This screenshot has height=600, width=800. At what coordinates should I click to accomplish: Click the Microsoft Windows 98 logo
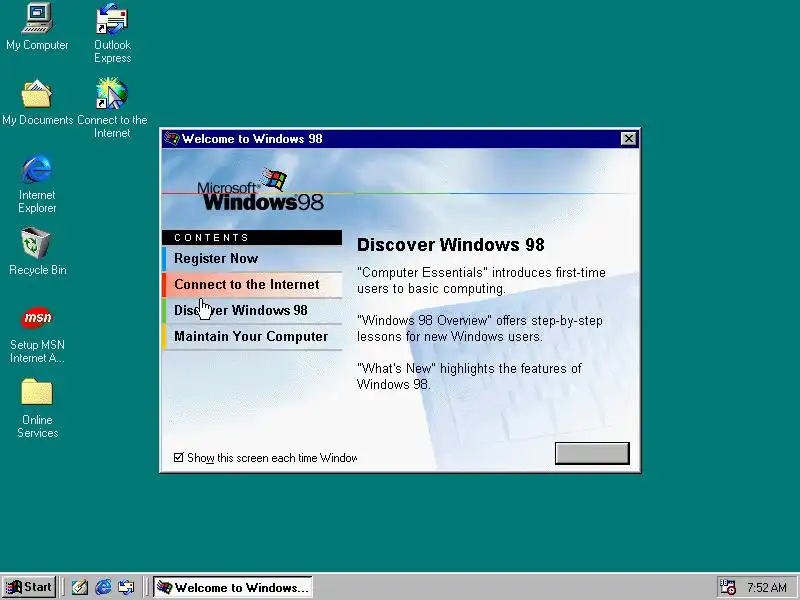[261, 190]
